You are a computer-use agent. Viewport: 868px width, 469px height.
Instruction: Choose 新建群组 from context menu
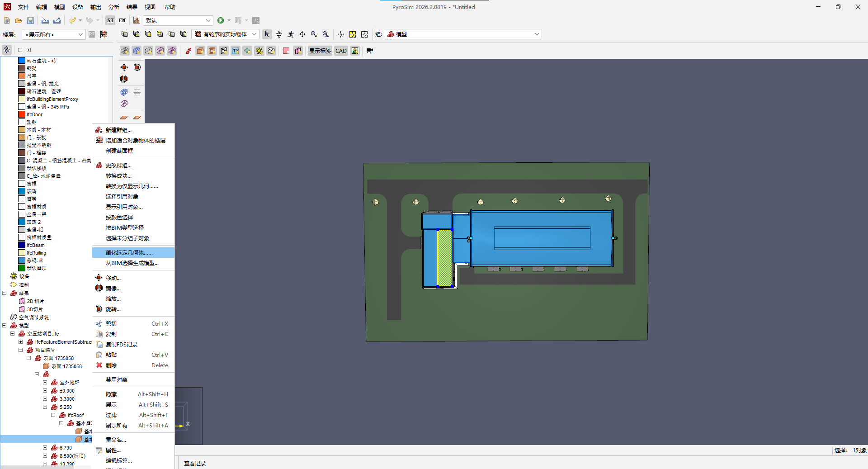(x=133, y=130)
